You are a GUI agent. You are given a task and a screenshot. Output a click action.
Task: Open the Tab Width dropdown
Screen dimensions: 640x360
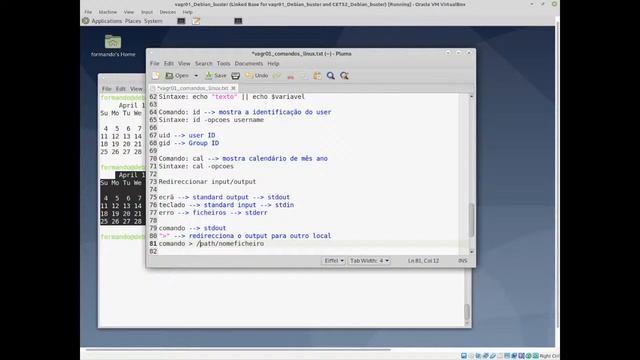point(369,260)
